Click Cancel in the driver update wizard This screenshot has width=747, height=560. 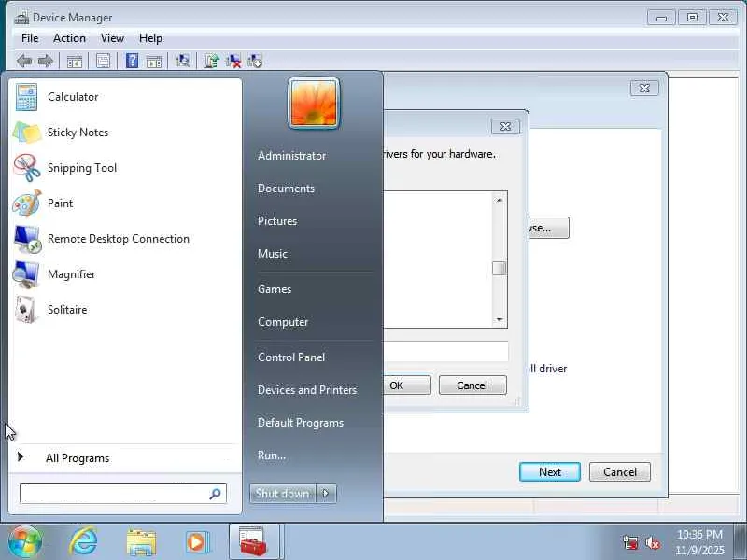(x=620, y=472)
